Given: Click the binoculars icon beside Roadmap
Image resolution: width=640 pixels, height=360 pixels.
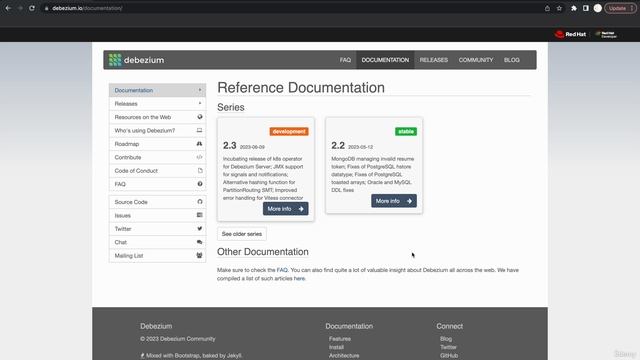Looking at the screenshot, I should (x=200, y=144).
